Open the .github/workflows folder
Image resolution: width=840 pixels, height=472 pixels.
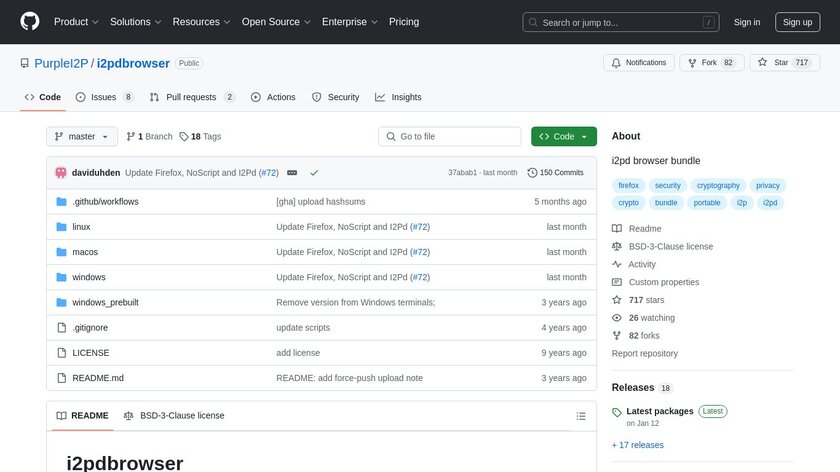pyautogui.click(x=105, y=202)
